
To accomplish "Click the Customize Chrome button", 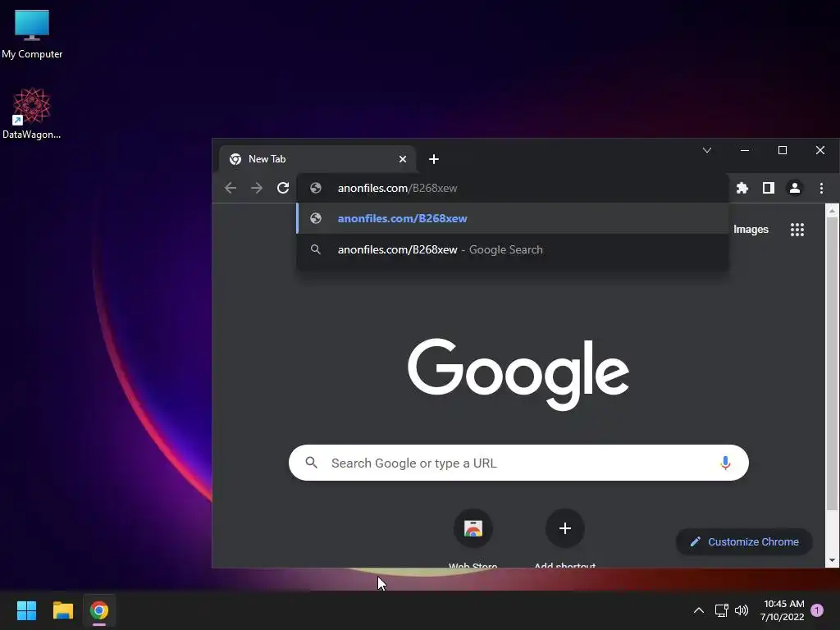I will (745, 541).
